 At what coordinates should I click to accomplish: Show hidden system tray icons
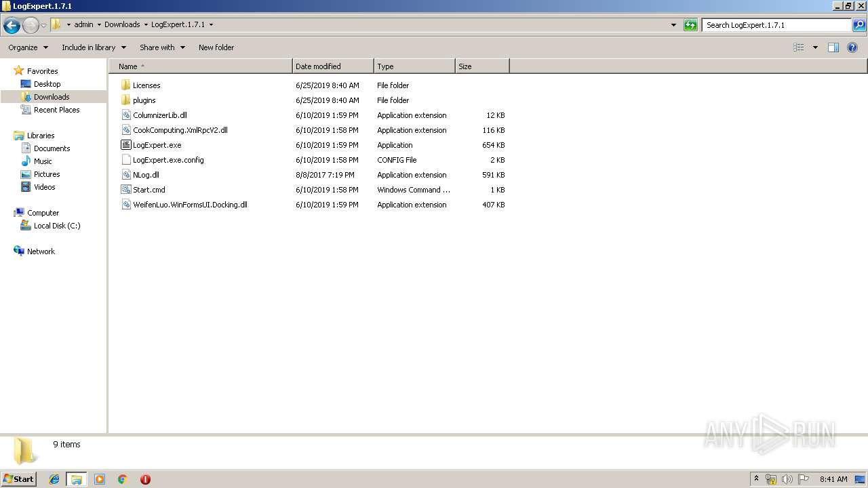pos(757,479)
